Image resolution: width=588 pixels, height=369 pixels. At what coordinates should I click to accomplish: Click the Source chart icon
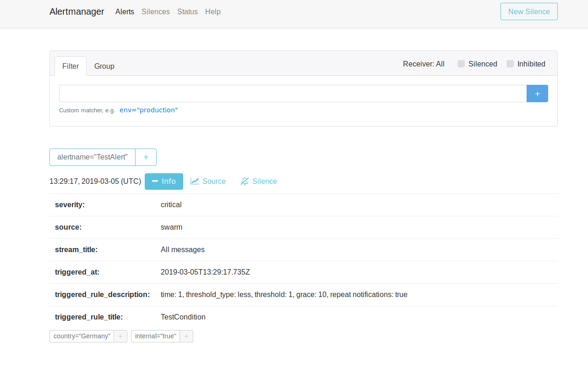coord(195,181)
